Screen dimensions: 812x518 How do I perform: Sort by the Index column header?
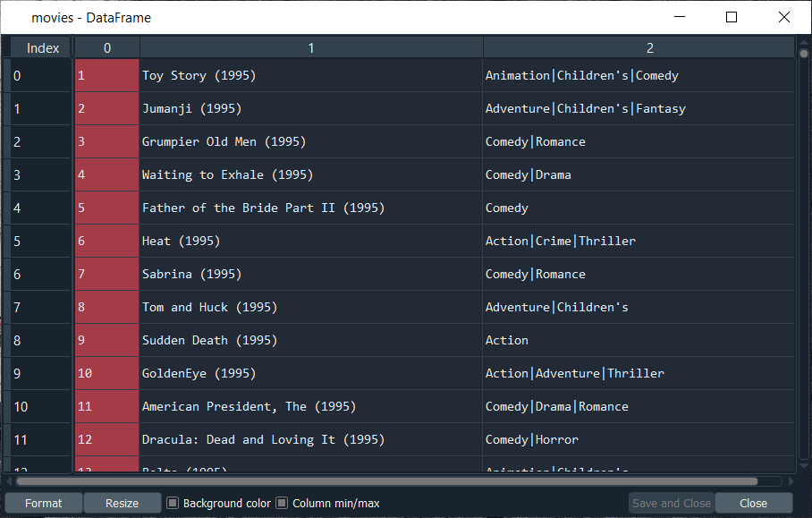[42, 48]
